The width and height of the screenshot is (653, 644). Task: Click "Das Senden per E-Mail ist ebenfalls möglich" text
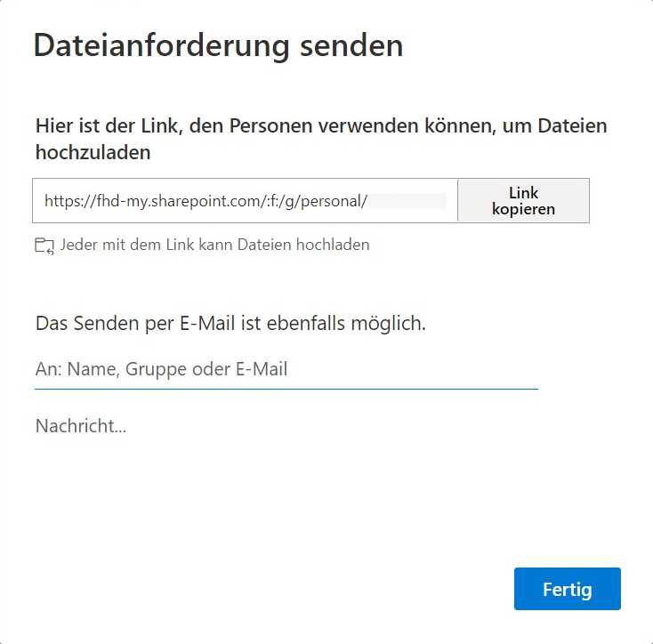pyautogui.click(x=230, y=324)
